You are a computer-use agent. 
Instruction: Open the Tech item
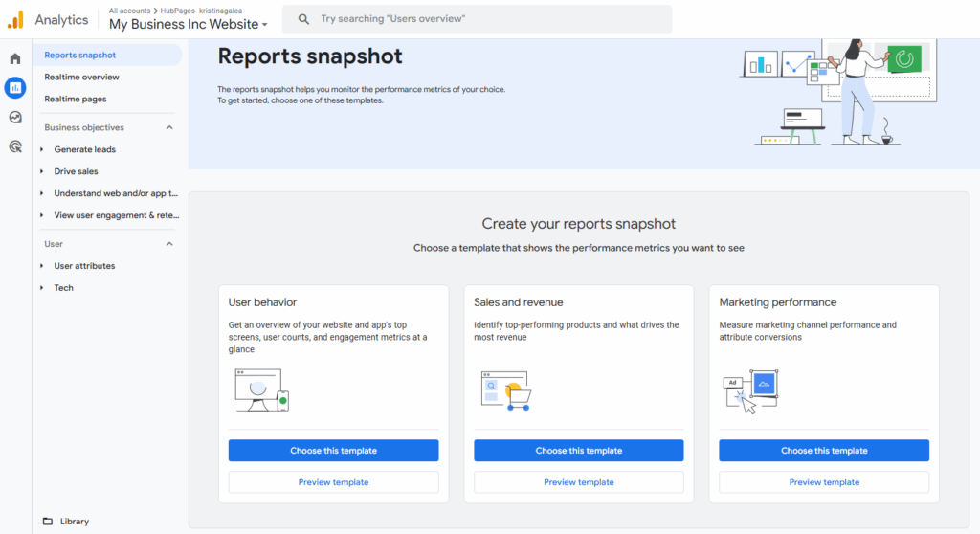point(63,288)
